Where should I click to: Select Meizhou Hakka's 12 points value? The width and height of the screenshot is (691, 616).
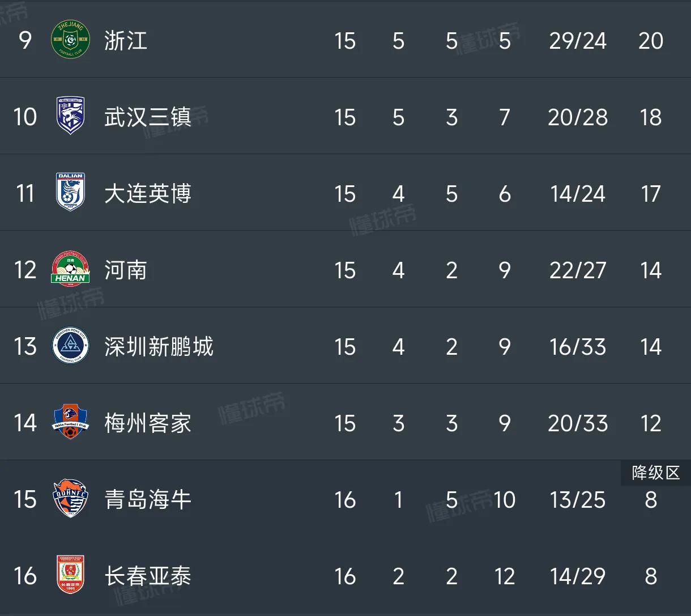(x=650, y=423)
